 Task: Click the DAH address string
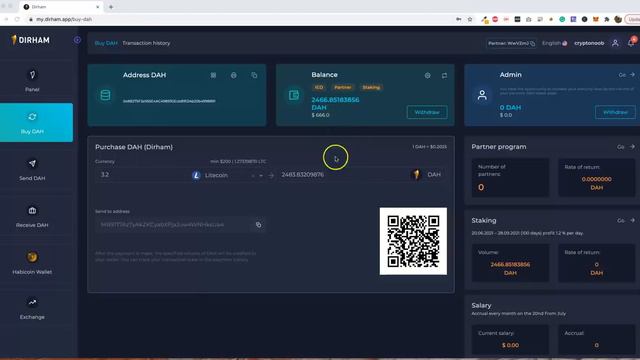coord(169,101)
